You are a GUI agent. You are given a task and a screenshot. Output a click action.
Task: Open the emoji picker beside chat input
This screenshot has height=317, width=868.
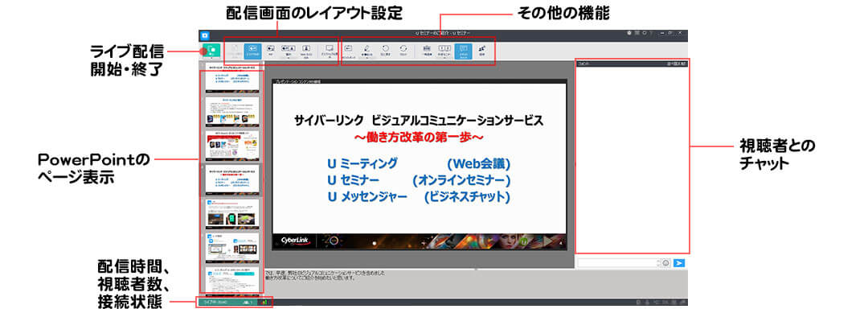pos(666,263)
